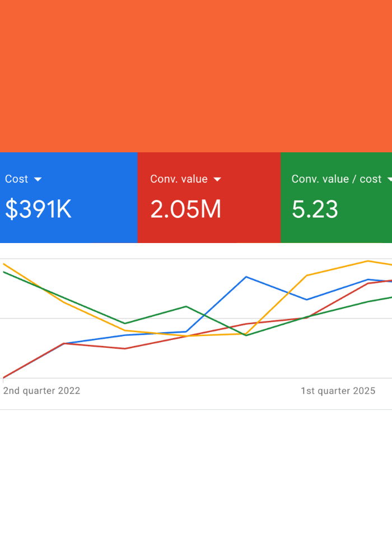The image size is (392, 560).
Task: Click the "1st quarter 2025" axis label
Action: 338,391
